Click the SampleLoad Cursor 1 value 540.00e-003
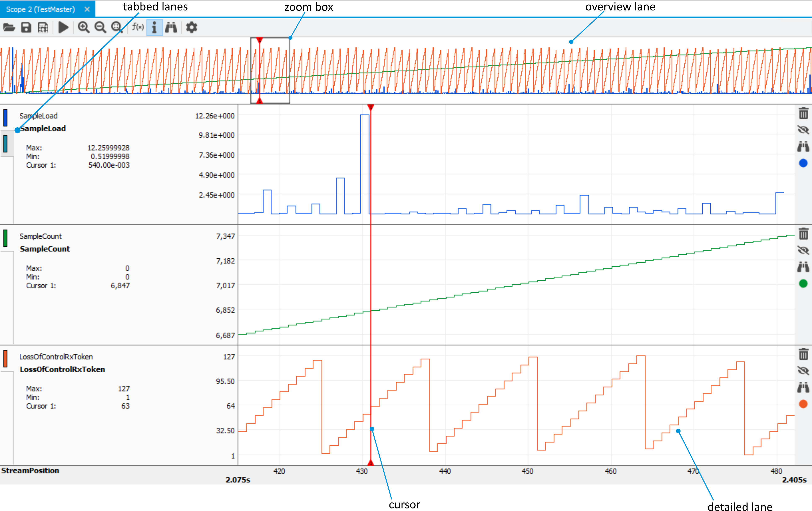The height and width of the screenshot is (511, 812). point(109,165)
